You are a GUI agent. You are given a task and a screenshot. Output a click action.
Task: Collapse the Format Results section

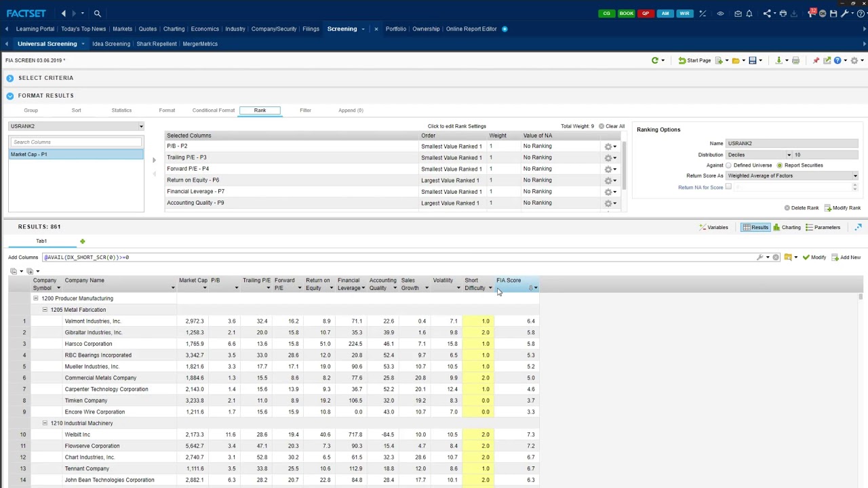(10, 96)
